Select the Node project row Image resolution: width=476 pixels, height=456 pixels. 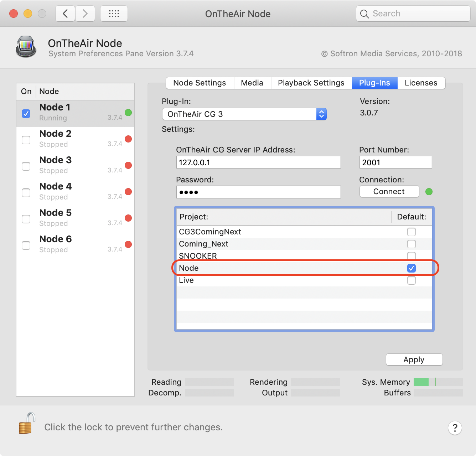304,268
